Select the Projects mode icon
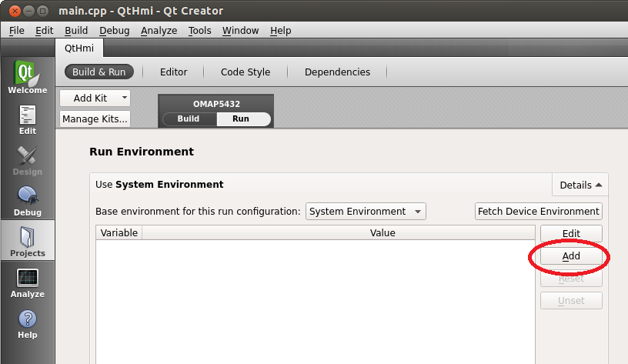Image resolution: width=628 pixels, height=364 pixels. coord(28,240)
